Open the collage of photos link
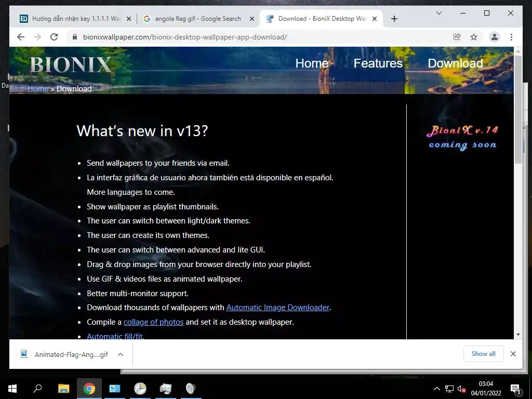 (x=153, y=322)
